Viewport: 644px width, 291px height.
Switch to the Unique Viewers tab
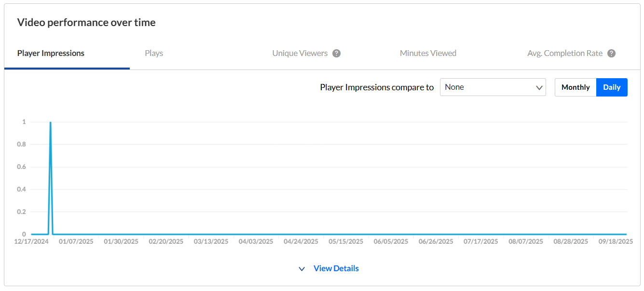(300, 54)
